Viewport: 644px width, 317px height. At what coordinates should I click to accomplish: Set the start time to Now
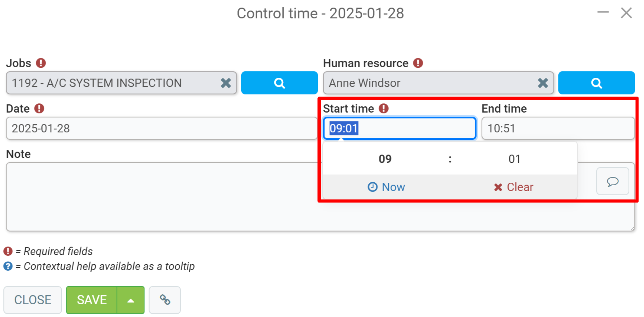coord(386,187)
